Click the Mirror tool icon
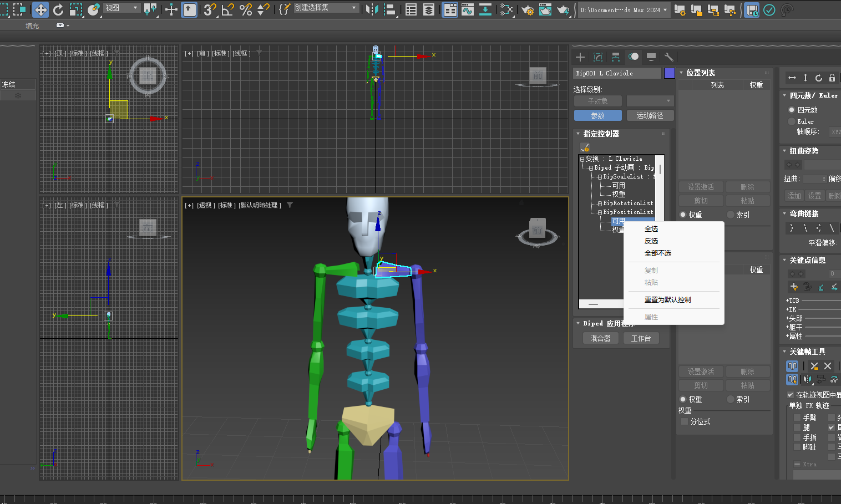This screenshot has height=504, width=841. coord(372,9)
